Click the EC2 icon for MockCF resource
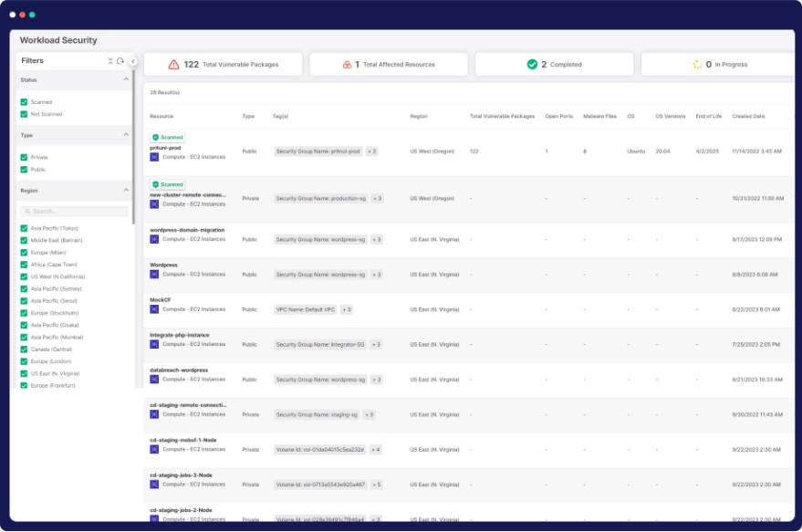This screenshot has width=802, height=532. (154, 309)
